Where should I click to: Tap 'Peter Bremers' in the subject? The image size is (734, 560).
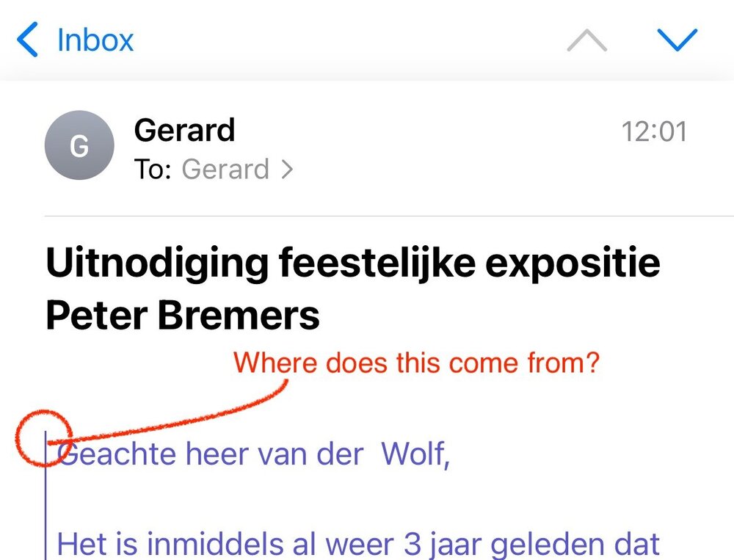coord(183,316)
